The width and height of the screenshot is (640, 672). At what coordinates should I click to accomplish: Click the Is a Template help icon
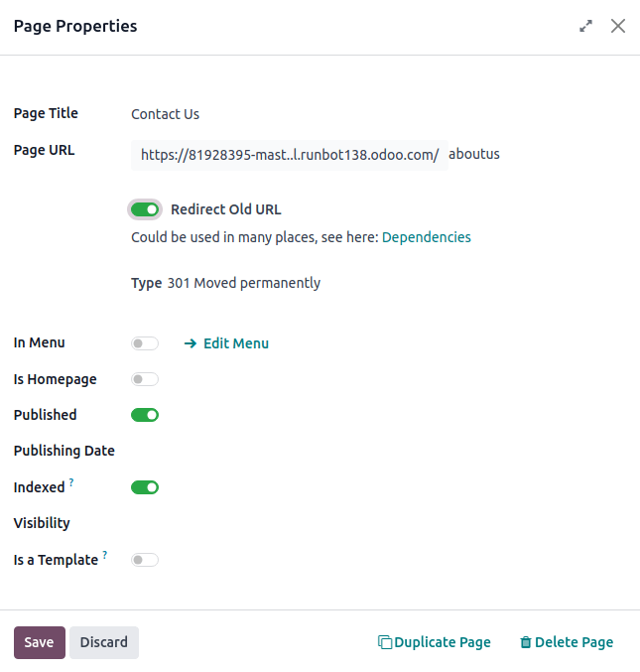[x=105, y=555]
